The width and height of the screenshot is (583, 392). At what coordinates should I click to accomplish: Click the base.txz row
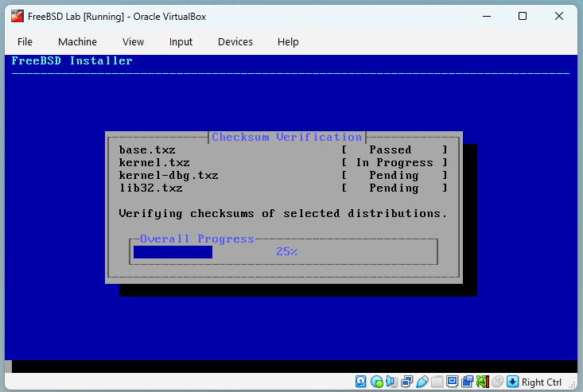pos(283,149)
